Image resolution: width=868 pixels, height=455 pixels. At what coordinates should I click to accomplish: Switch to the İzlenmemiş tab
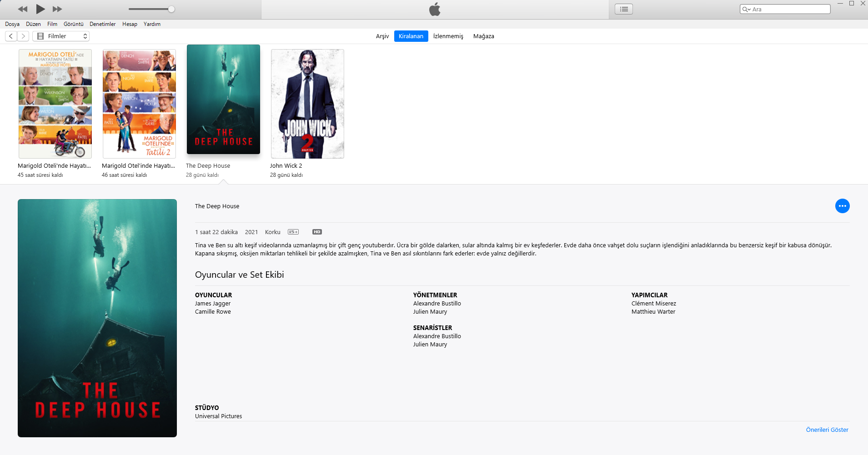tap(448, 36)
